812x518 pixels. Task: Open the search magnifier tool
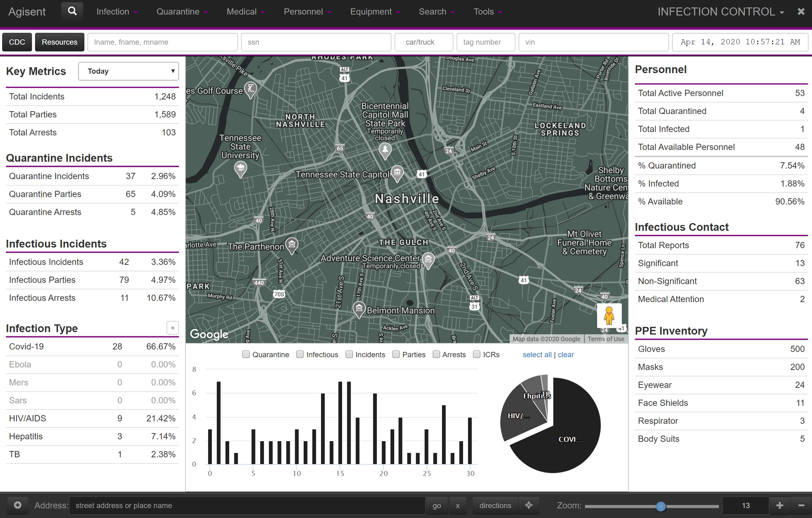point(72,11)
